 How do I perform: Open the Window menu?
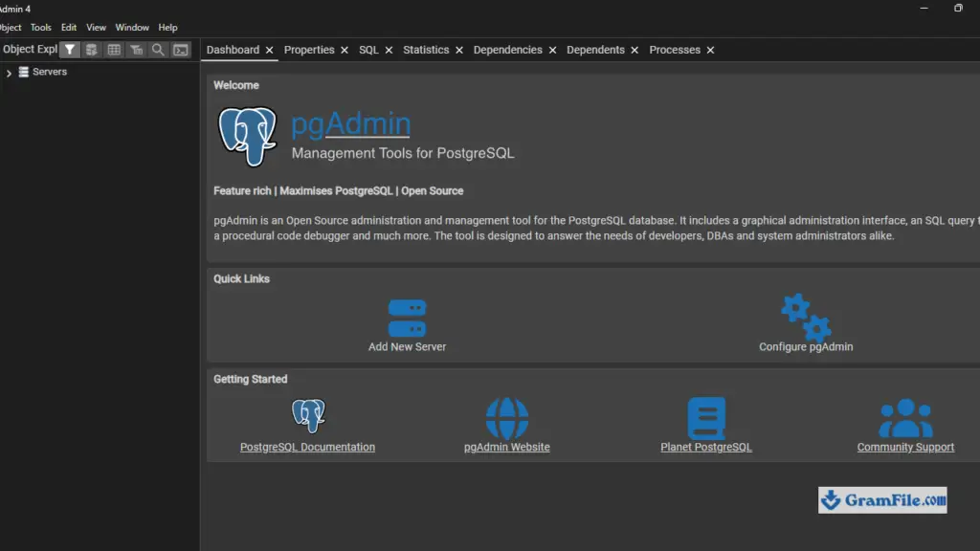tap(132, 28)
